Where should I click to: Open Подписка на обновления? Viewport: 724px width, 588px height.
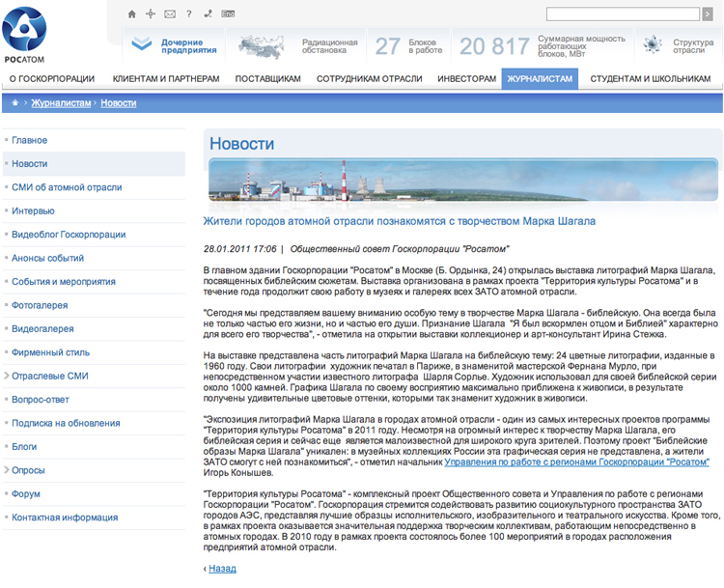pyautogui.click(x=66, y=423)
